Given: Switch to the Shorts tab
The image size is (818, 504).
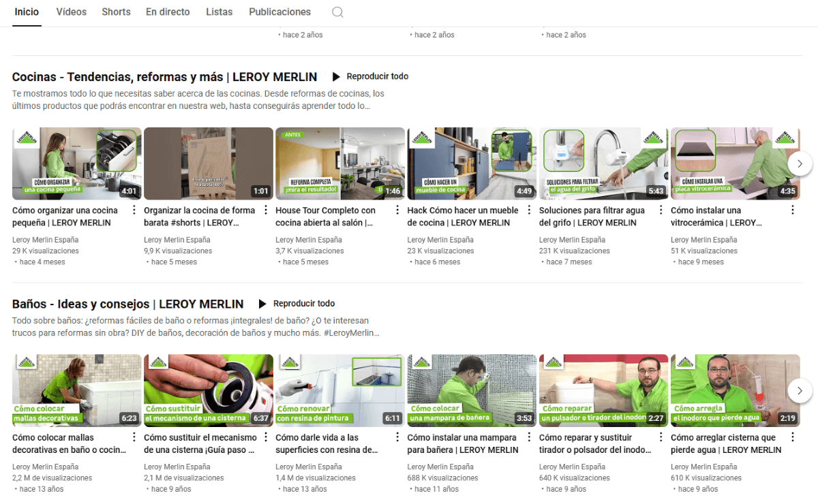Looking at the screenshot, I should pyautogui.click(x=116, y=12).
